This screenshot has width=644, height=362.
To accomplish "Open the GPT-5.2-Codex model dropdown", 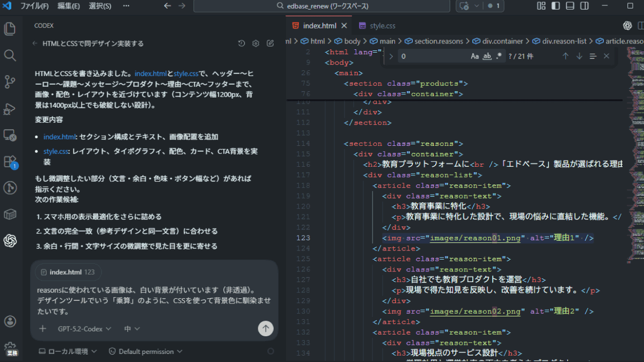I will click(x=84, y=328).
